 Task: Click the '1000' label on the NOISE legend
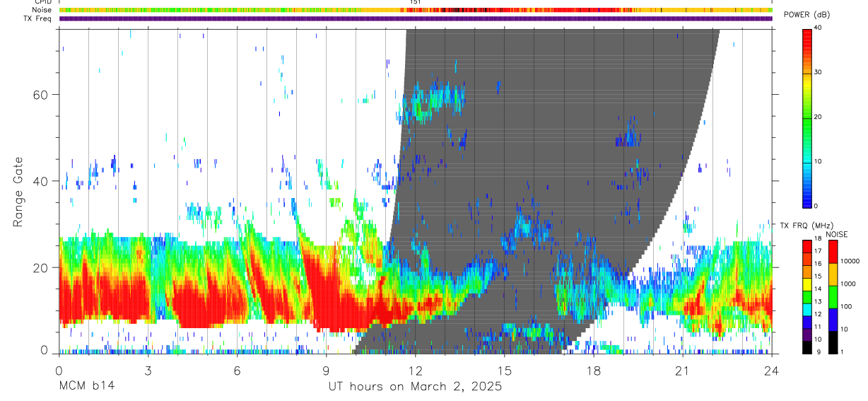[x=847, y=284]
